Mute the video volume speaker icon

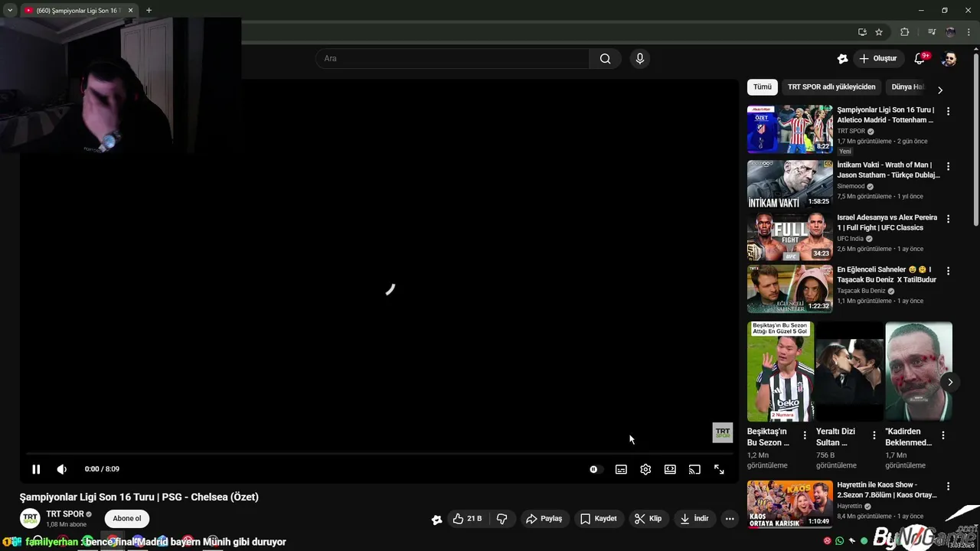(x=62, y=469)
